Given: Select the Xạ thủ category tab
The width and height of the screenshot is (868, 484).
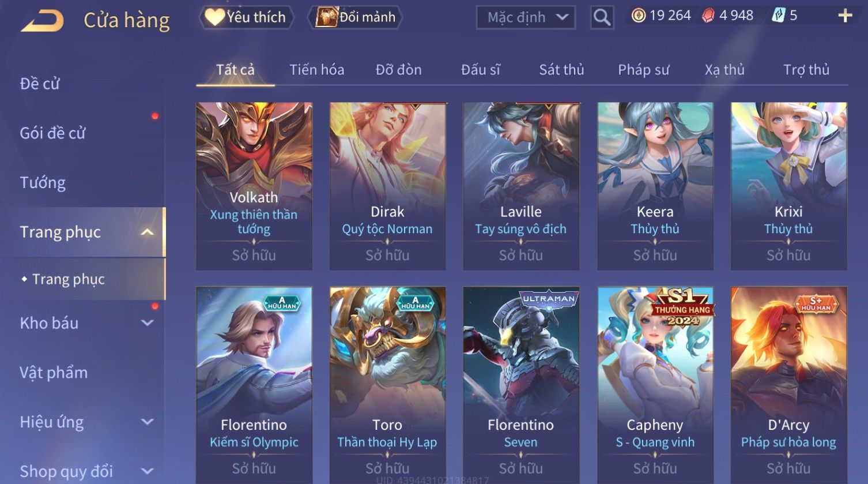Looking at the screenshot, I should click(x=724, y=70).
